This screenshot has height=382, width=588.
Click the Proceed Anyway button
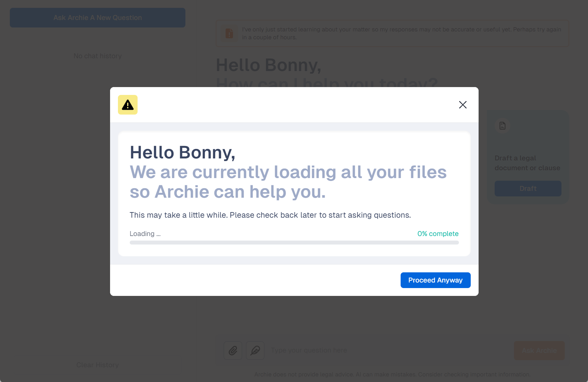click(435, 280)
